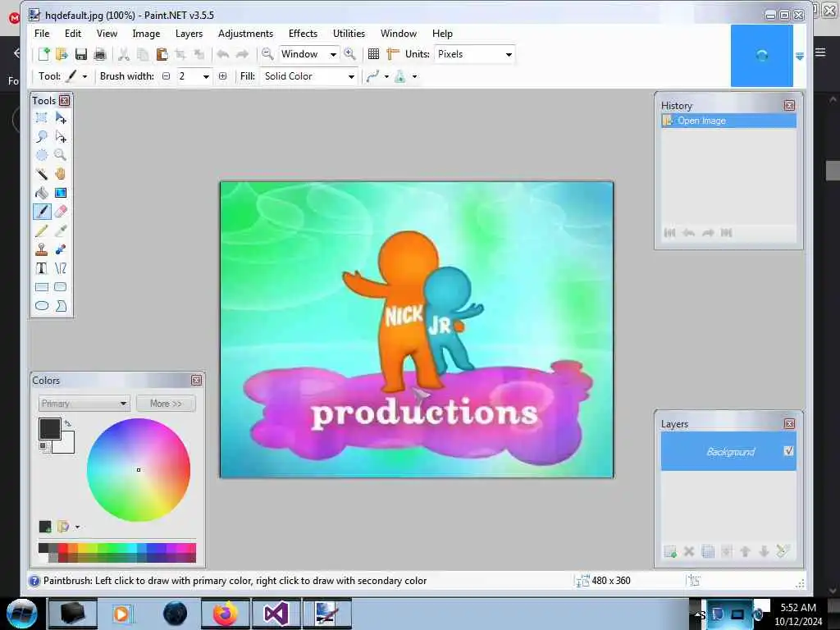The image size is (840, 630).
Task: Pick a hue on the color wheel
Action: pos(139,470)
